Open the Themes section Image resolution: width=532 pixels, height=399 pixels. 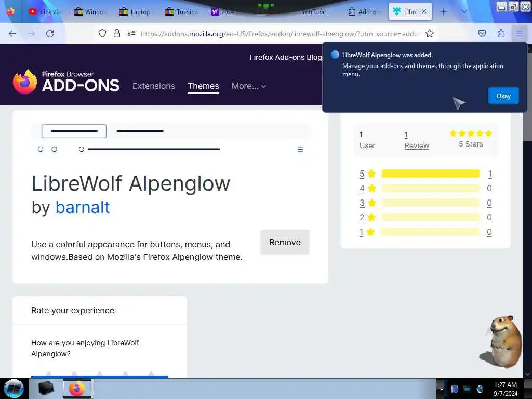tap(203, 86)
